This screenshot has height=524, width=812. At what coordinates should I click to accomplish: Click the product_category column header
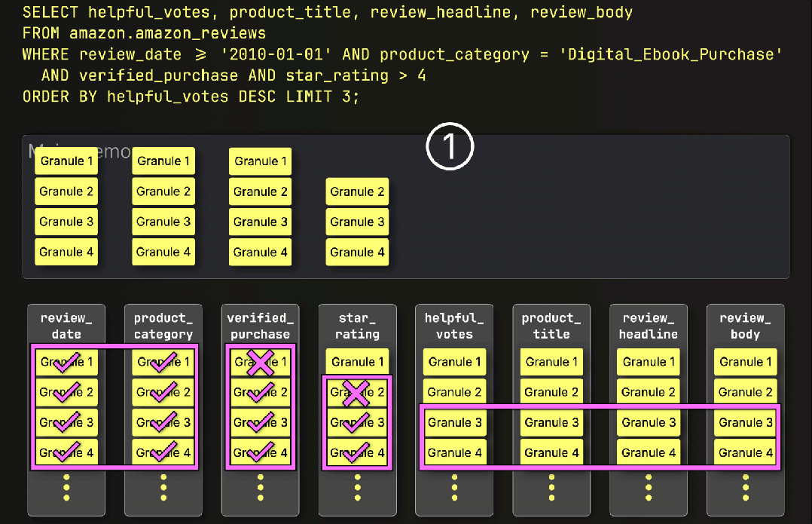tap(163, 326)
